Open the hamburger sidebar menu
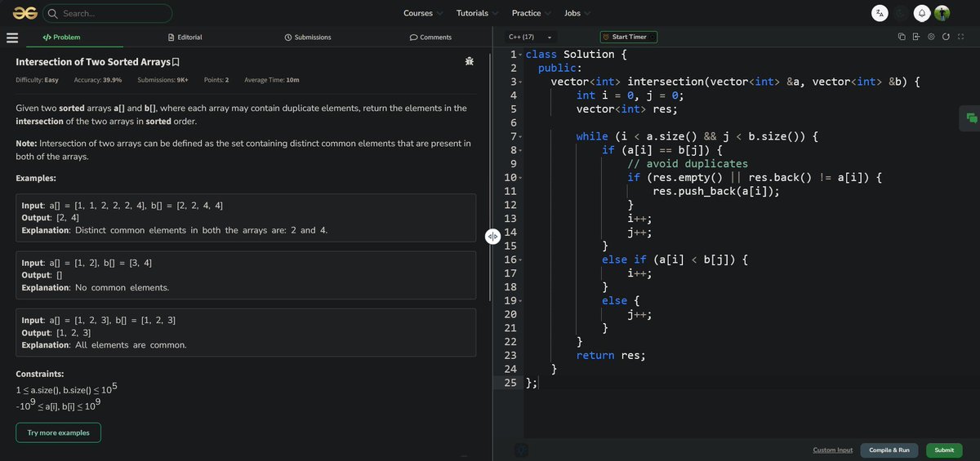The width and height of the screenshot is (980, 461). pyautogui.click(x=12, y=38)
